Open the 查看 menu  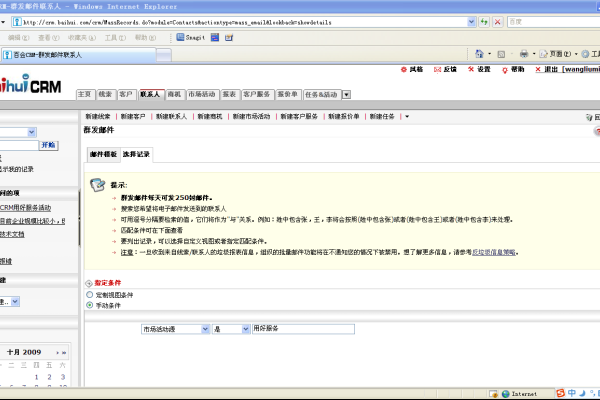coord(48,38)
